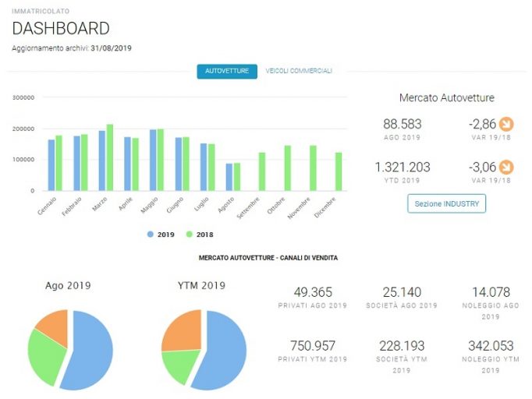Open the Sezione INDUSTRY button

pyautogui.click(x=446, y=203)
